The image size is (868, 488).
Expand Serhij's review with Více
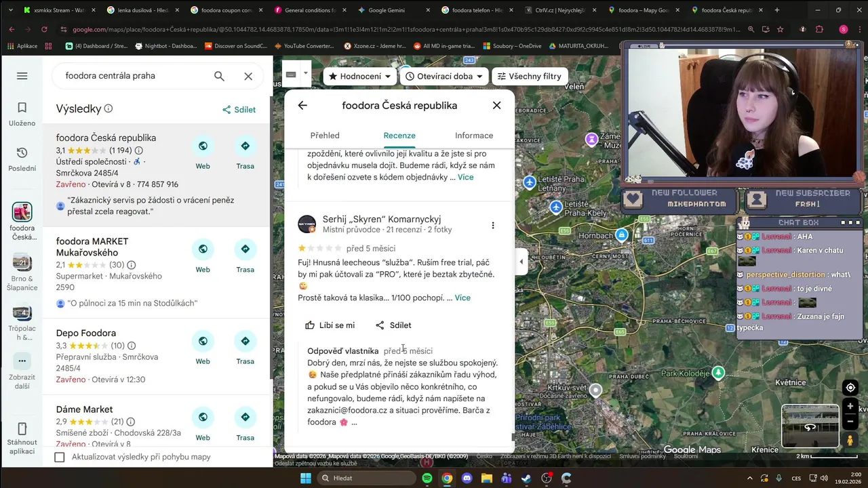pos(462,298)
